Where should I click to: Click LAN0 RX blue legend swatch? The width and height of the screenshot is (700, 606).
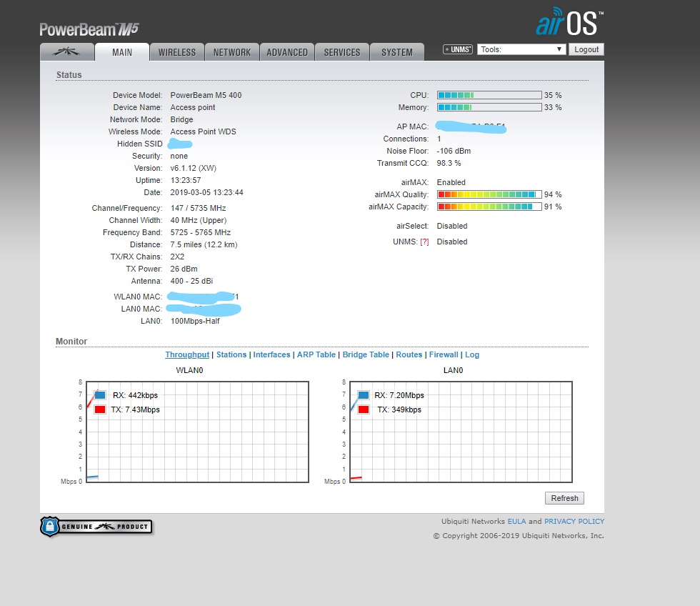(x=364, y=395)
